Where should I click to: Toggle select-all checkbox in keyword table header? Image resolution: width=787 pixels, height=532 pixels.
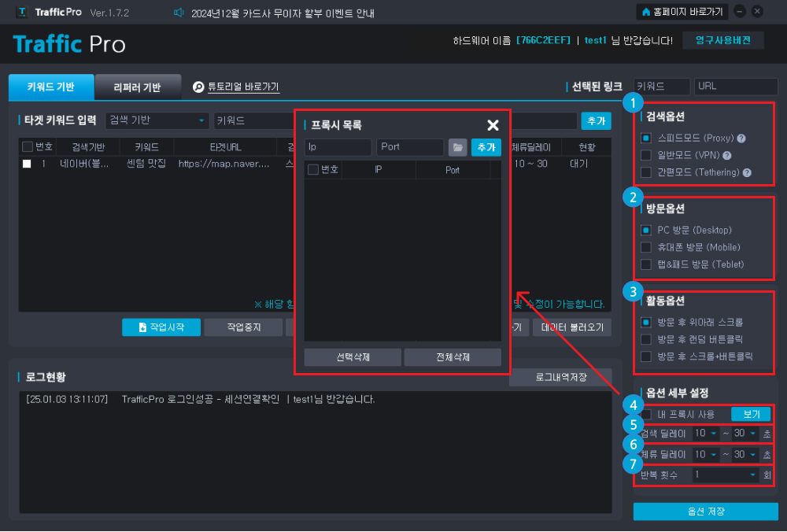coord(28,146)
